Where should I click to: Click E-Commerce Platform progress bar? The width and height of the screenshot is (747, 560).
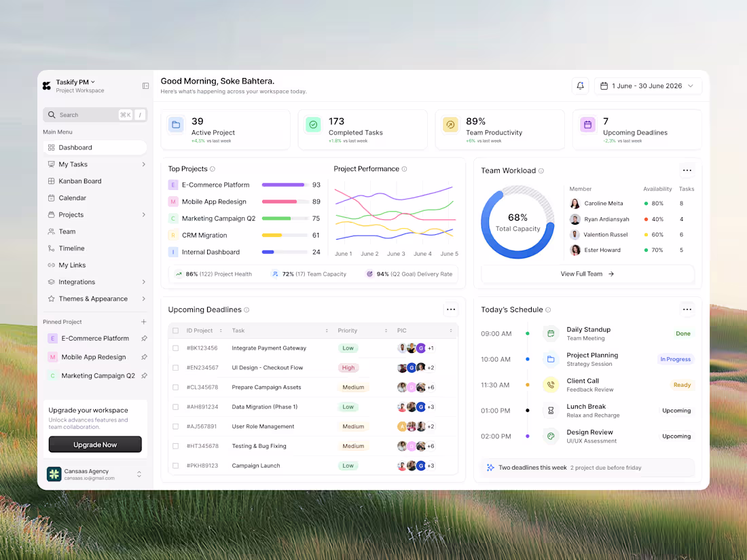click(285, 185)
